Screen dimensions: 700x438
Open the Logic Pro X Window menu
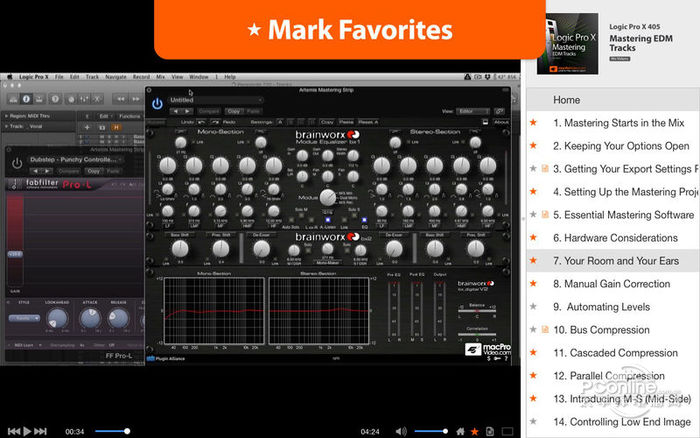point(199,77)
